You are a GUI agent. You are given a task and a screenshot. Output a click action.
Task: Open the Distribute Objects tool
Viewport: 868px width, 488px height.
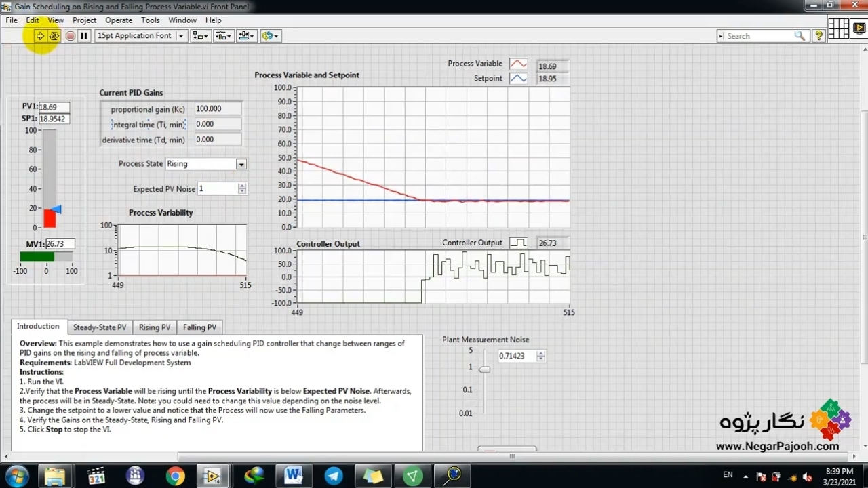point(223,36)
